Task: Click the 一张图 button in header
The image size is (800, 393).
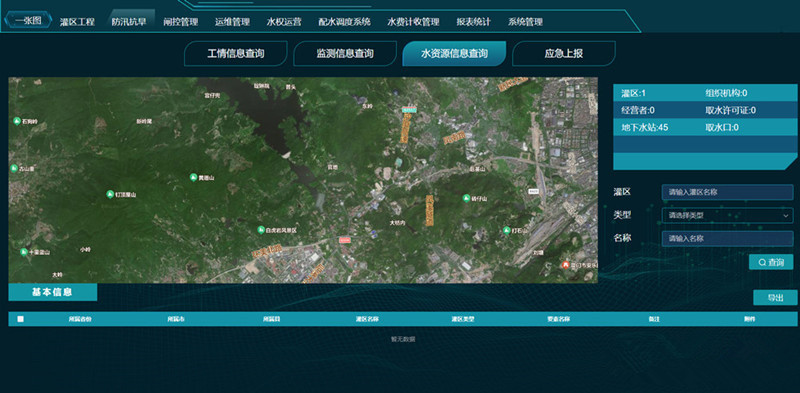Action: pos(28,20)
